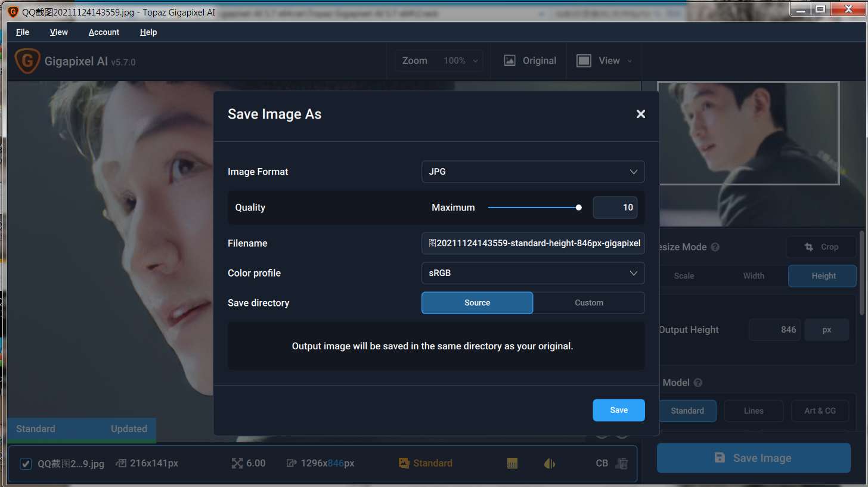Click the AI Model help icon
This screenshot has height=487, width=868.
click(x=698, y=383)
